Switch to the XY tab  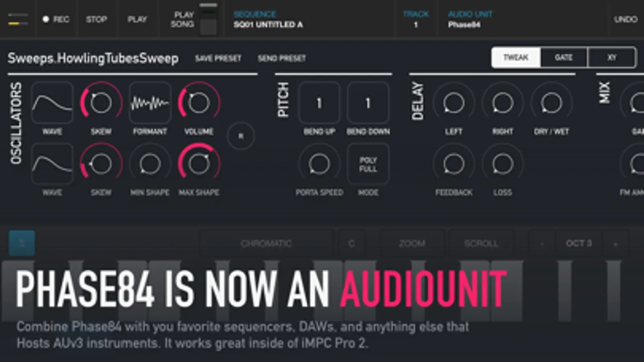[x=612, y=58]
